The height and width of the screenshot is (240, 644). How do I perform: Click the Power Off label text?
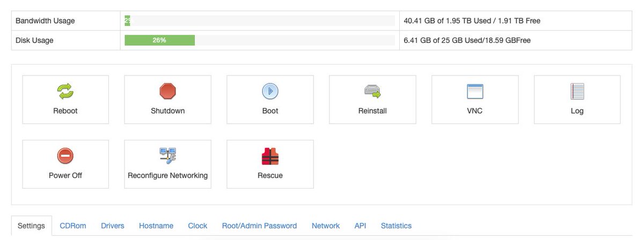[65, 175]
